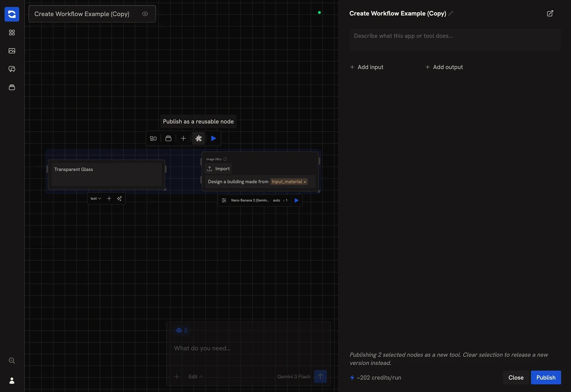Run the Nano Banana node play button
This screenshot has height=392, width=571.
pyautogui.click(x=296, y=200)
